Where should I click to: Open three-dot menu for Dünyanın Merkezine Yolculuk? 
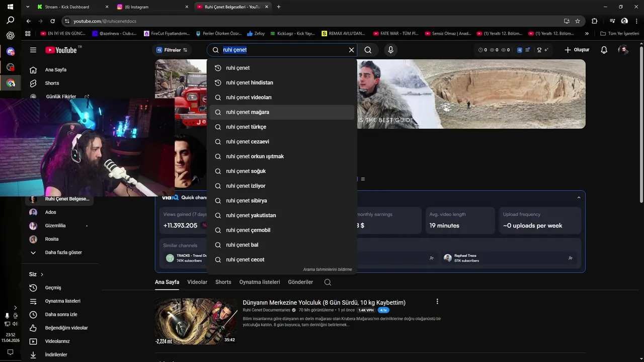point(437,302)
